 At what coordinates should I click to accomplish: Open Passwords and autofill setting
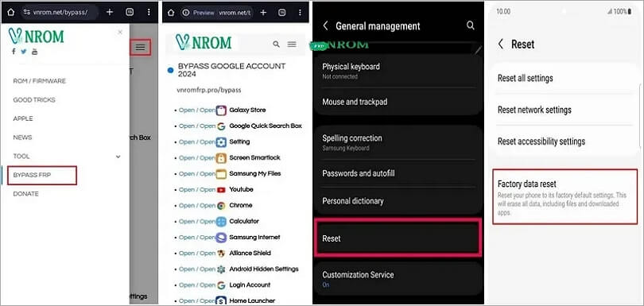click(x=398, y=173)
